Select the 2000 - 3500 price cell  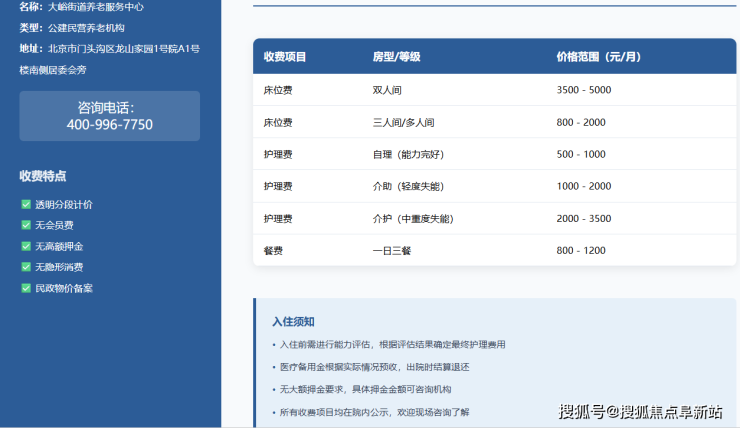(x=584, y=219)
